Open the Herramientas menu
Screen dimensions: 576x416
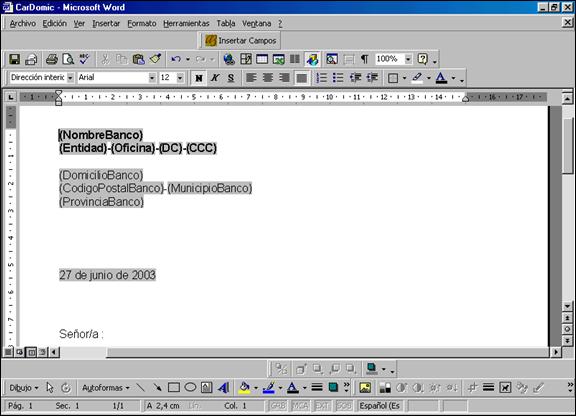pos(186,24)
